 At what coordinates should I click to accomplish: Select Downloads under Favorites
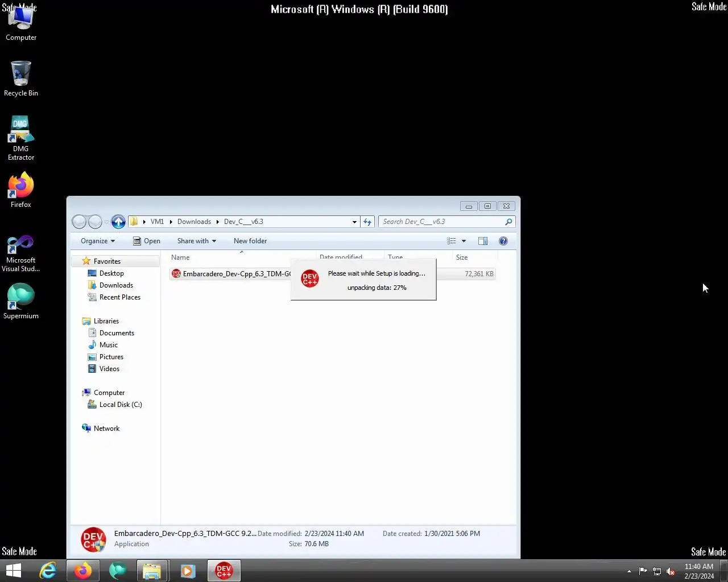tap(116, 285)
